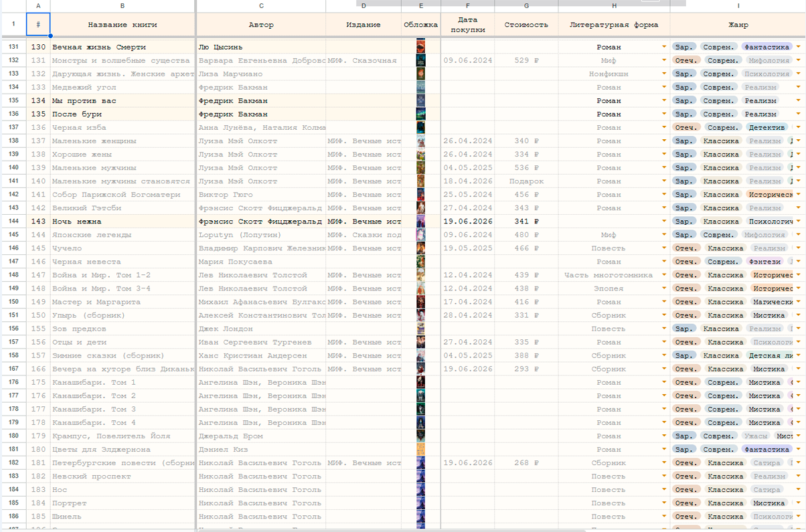Open the literary form dropdown for Чучело
This screenshot has height=532, width=806.
point(664,248)
